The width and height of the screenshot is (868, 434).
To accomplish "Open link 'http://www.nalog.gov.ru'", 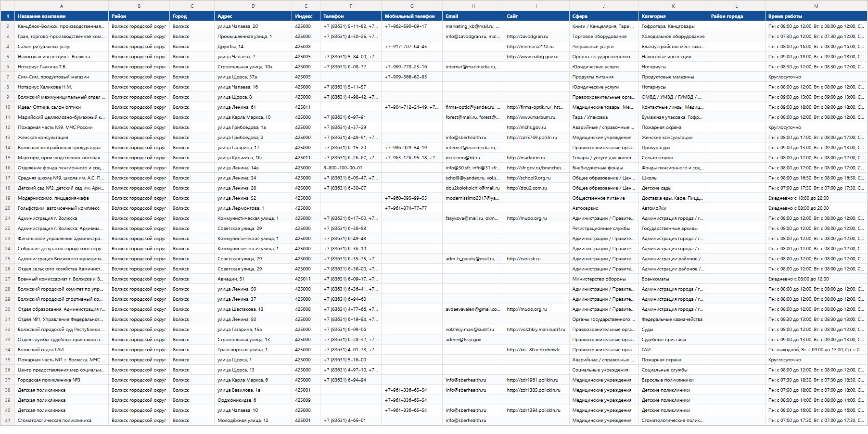I will click(x=533, y=56).
